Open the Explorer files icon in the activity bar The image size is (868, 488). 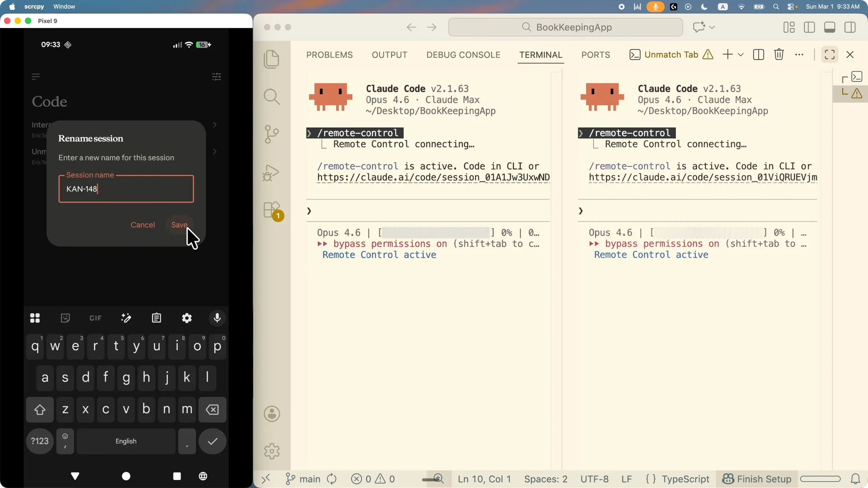[272, 59]
